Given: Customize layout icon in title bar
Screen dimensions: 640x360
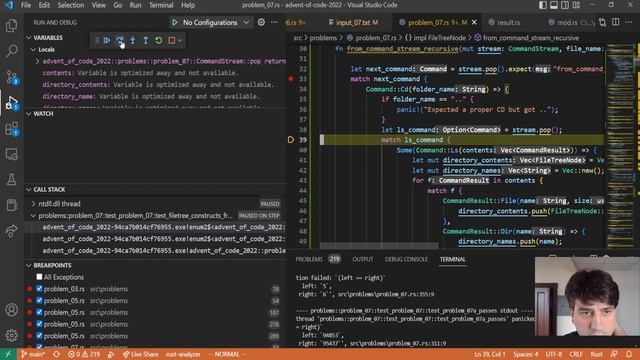Looking at the screenshot, I should tap(576, 5).
